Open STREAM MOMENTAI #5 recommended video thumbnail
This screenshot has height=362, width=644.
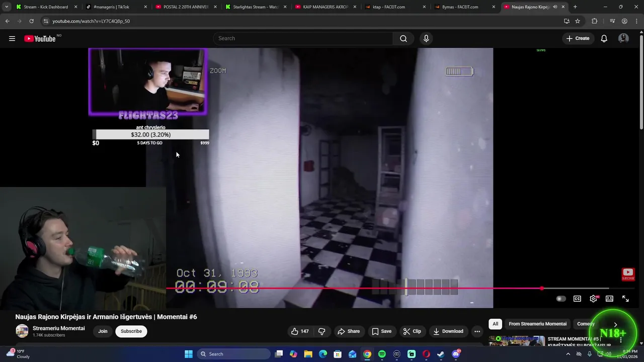(x=517, y=341)
